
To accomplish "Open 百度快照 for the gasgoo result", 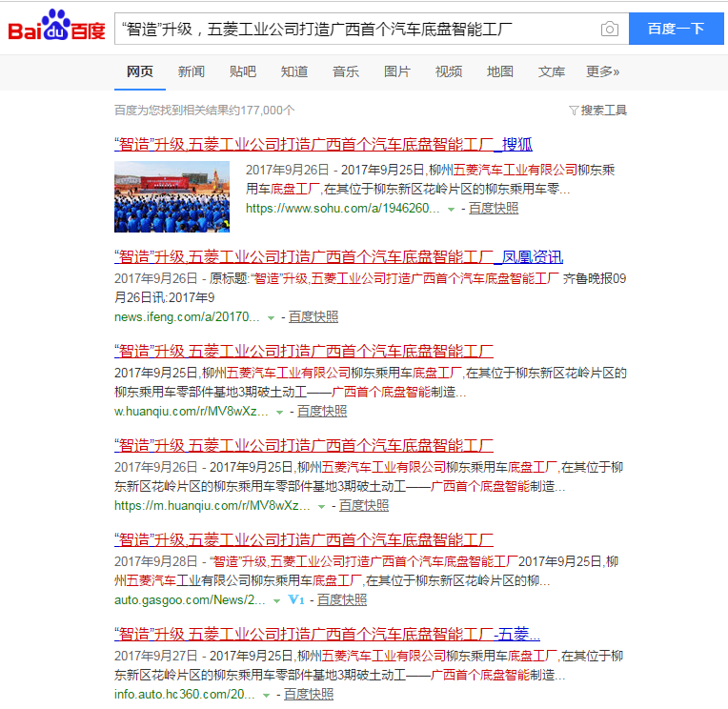I will (x=342, y=600).
